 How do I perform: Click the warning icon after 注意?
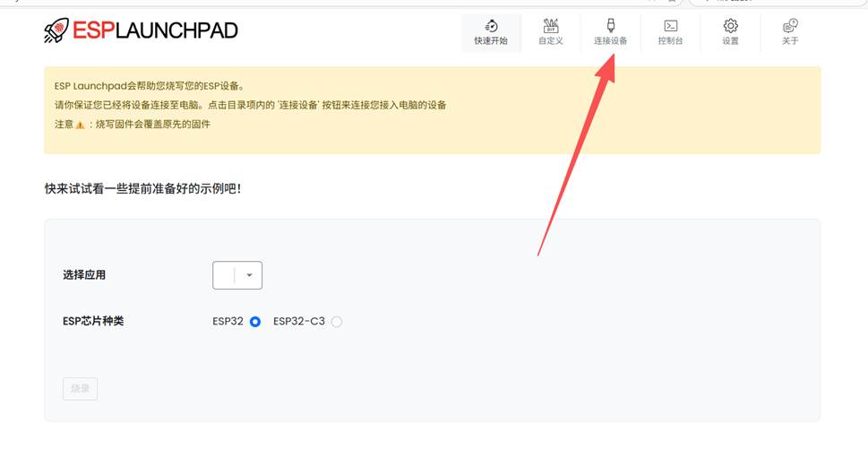click(81, 125)
